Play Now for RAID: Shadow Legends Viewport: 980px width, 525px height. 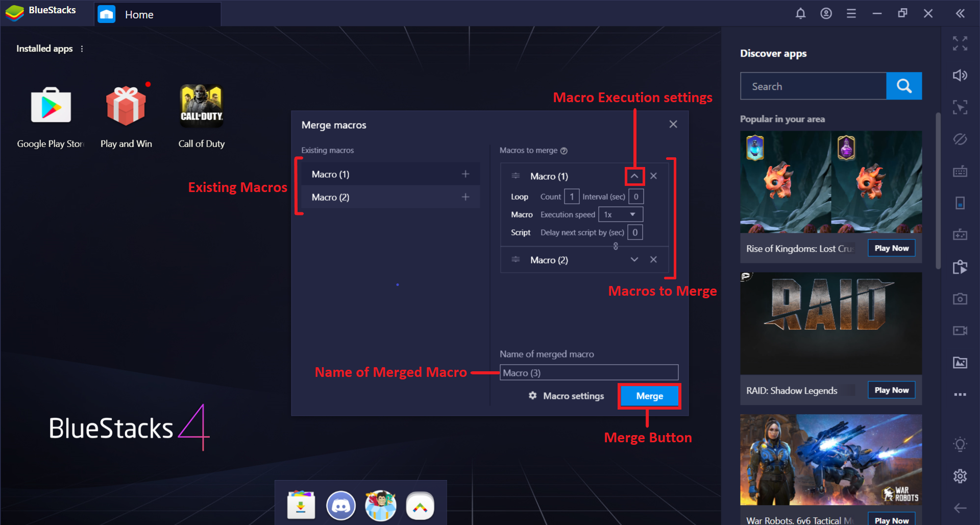[x=892, y=390]
